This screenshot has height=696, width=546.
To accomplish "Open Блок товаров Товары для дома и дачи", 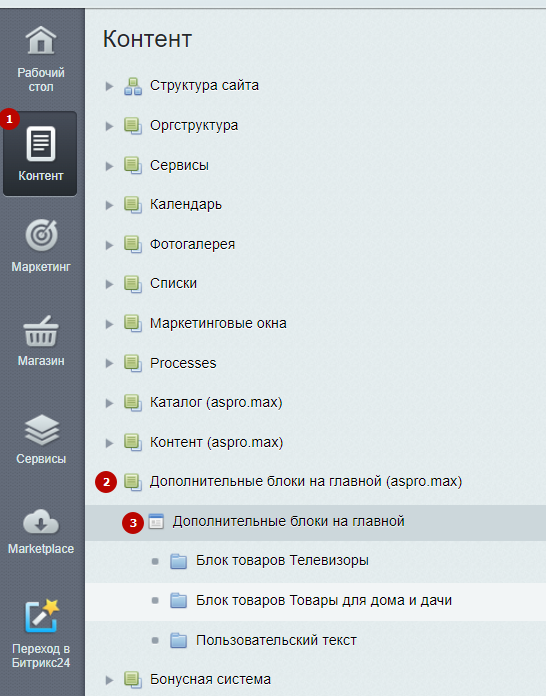I will tap(324, 601).
